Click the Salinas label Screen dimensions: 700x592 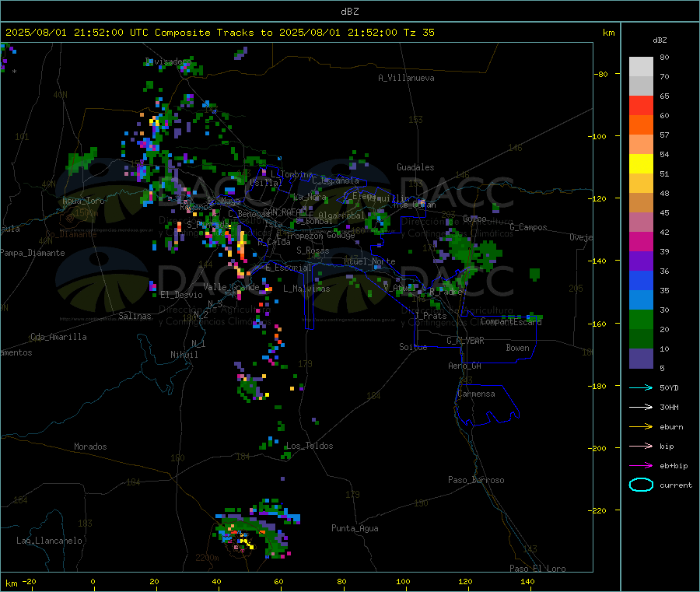point(135,316)
